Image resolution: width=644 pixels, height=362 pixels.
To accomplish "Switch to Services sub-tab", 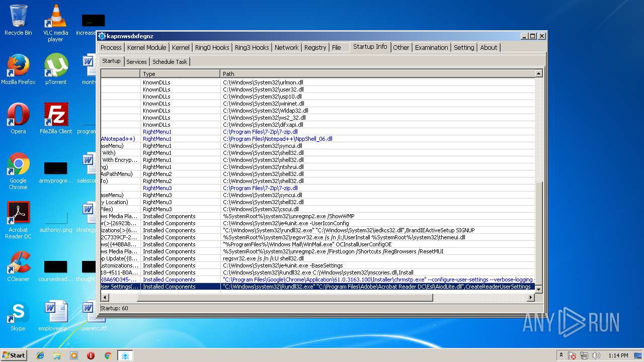I will point(136,61).
